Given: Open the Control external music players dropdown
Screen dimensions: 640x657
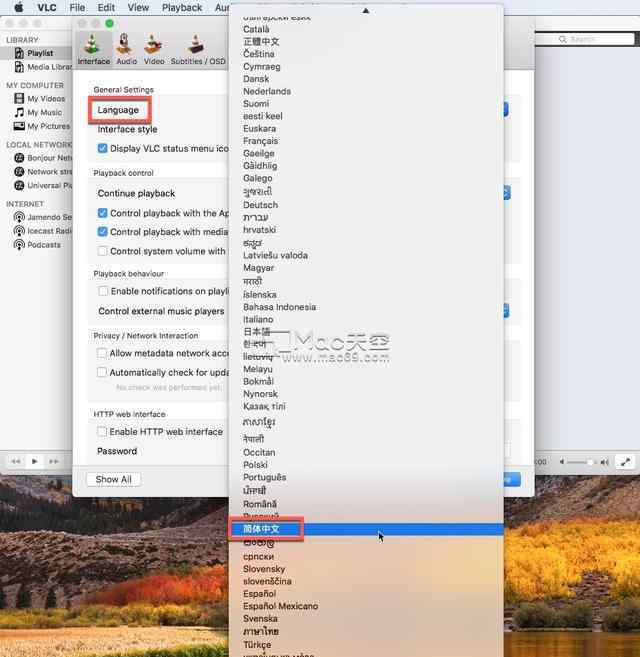Looking at the screenshot, I should (x=506, y=311).
